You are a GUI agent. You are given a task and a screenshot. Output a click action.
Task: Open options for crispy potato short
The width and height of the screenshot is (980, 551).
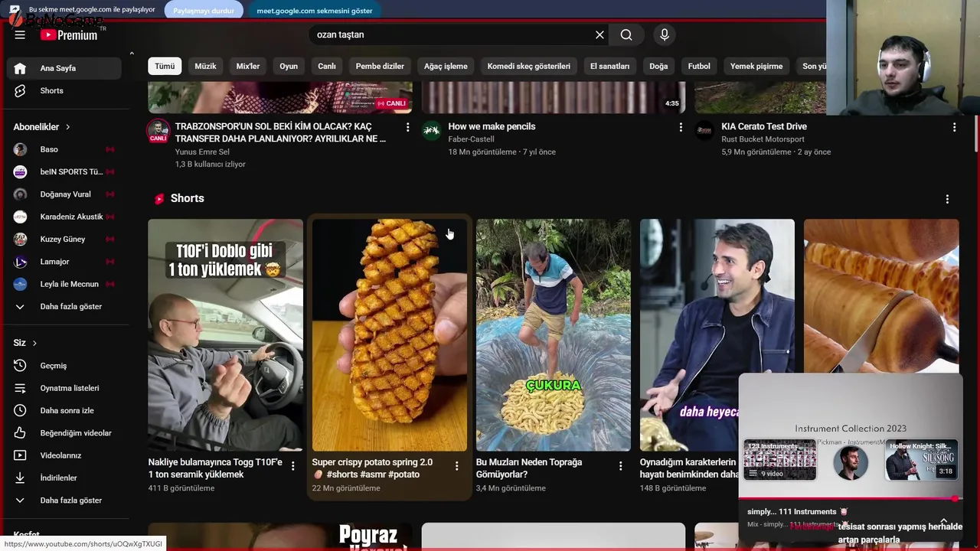coord(456,466)
